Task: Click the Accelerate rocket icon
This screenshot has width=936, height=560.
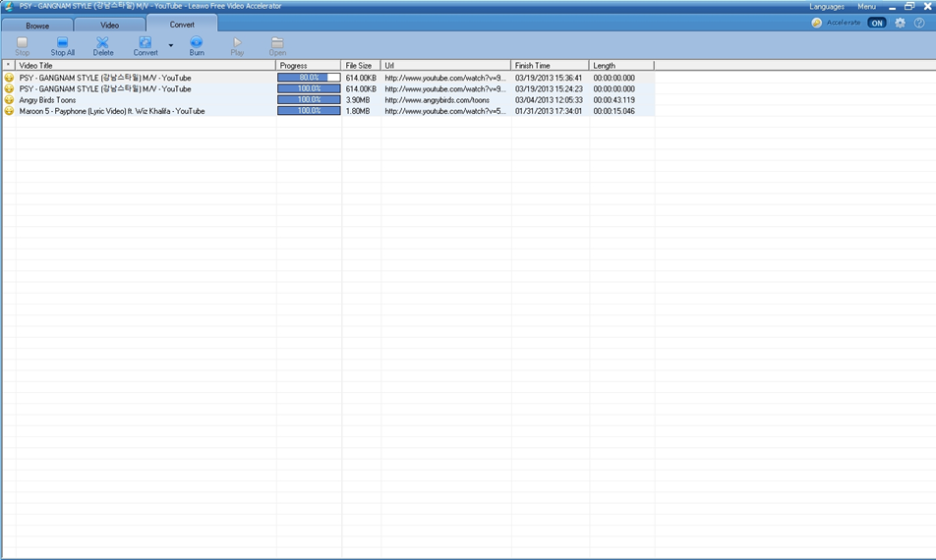Action: pyautogui.click(x=817, y=23)
